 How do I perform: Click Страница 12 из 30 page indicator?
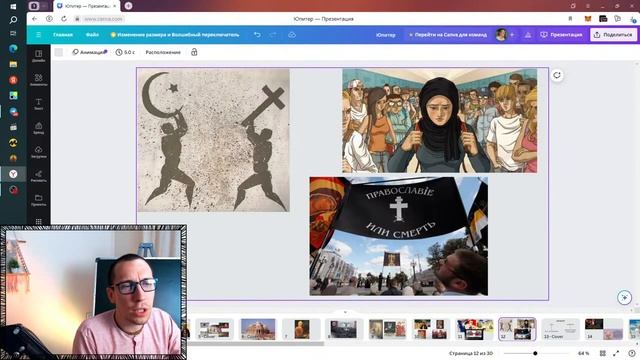click(x=471, y=353)
